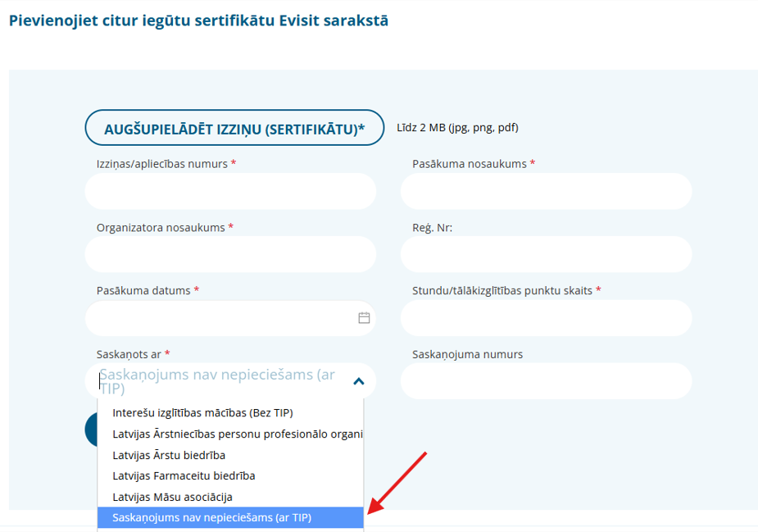Choose 'Latvijas Ārstniecības personu profesionālo' option
Screen dimensions: 758x532
pyautogui.click(x=237, y=434)
